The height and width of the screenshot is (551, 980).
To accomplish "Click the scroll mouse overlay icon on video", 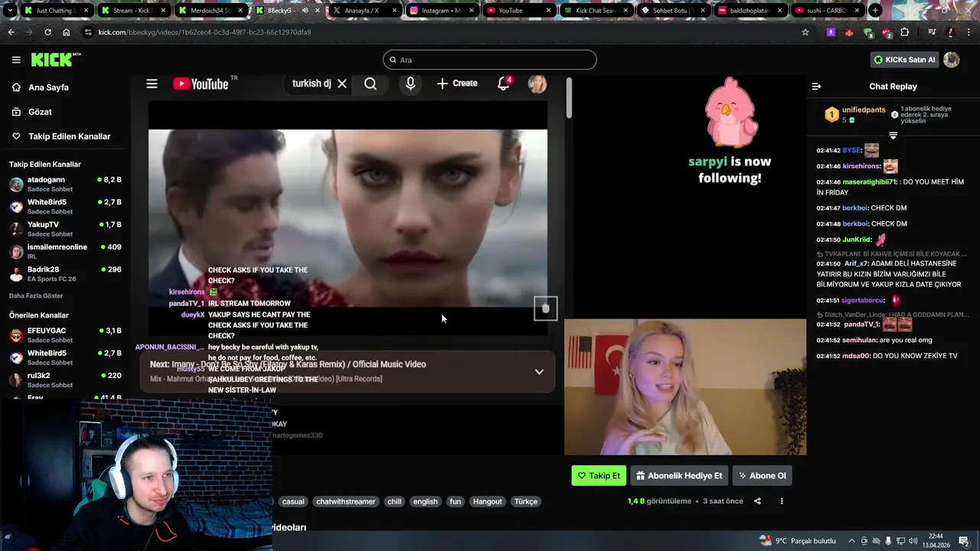I will pyautogui.click(x=546, y=308).
